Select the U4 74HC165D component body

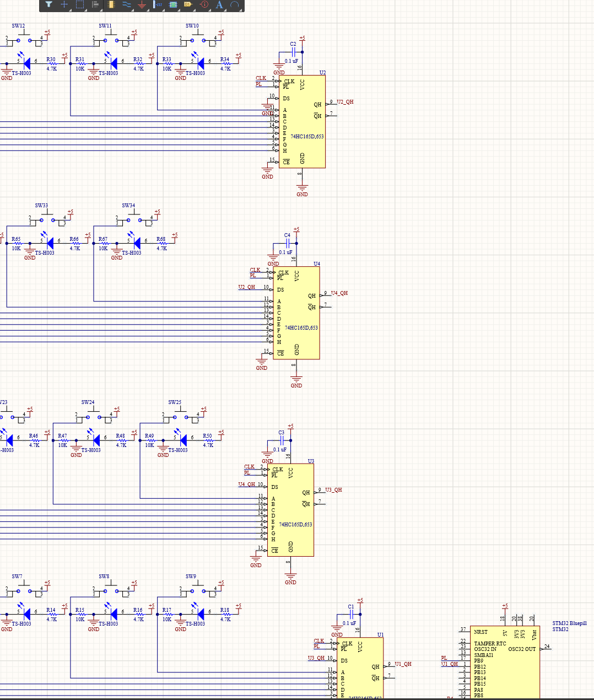(x=296, y=313)
